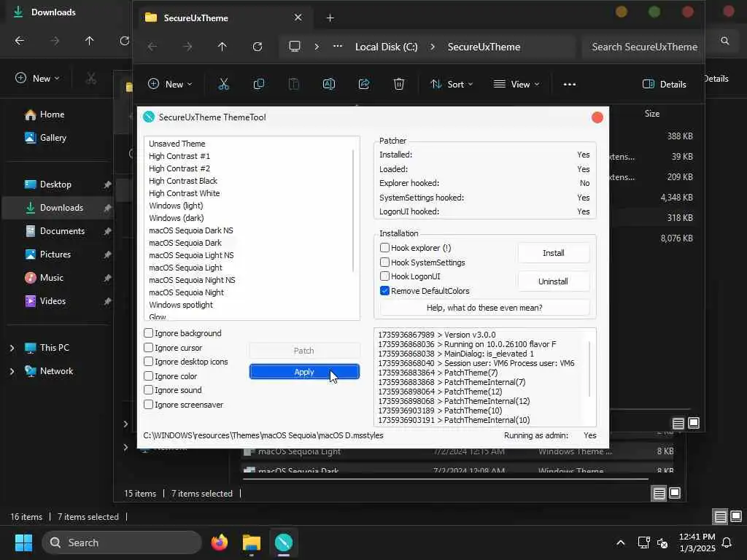Open the New dropdown in Downloads window
Image resolution: width=747 pixels, height=560 pixels.
[38, 79]
